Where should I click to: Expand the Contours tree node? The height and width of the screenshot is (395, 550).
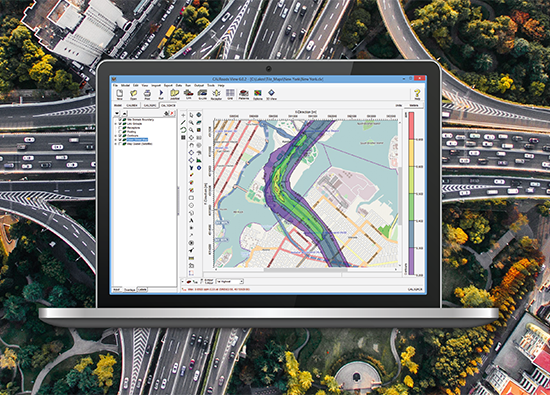point(116,135)
